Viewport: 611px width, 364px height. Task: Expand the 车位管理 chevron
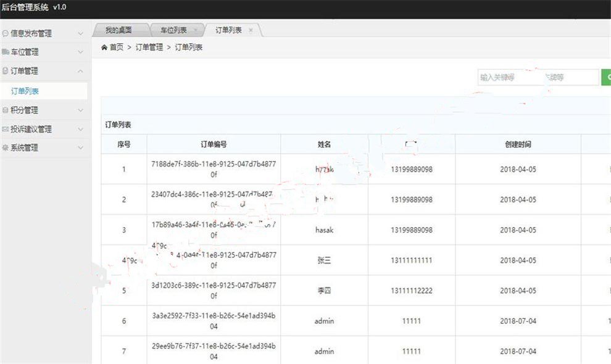pyautogui.click(x=80, y=52)
